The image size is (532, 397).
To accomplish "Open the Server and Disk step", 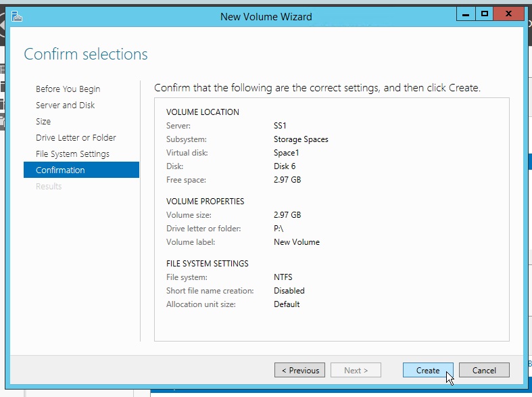I will (x=65, y=106).
